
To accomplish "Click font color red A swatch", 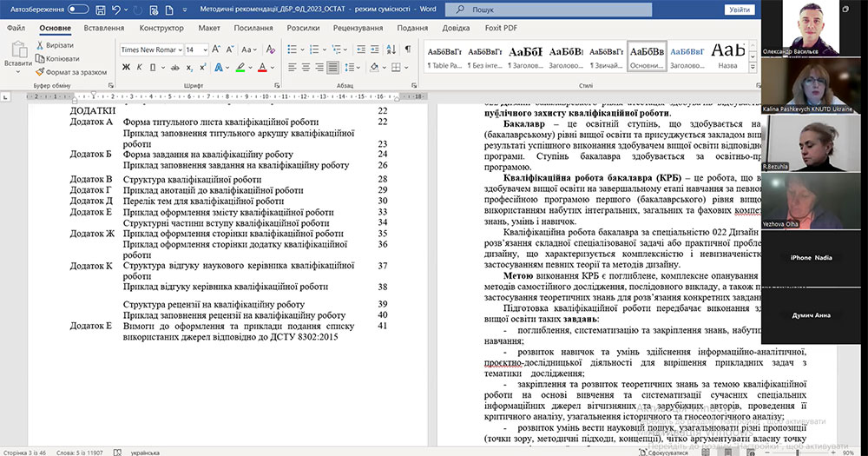I will [262, 68].
